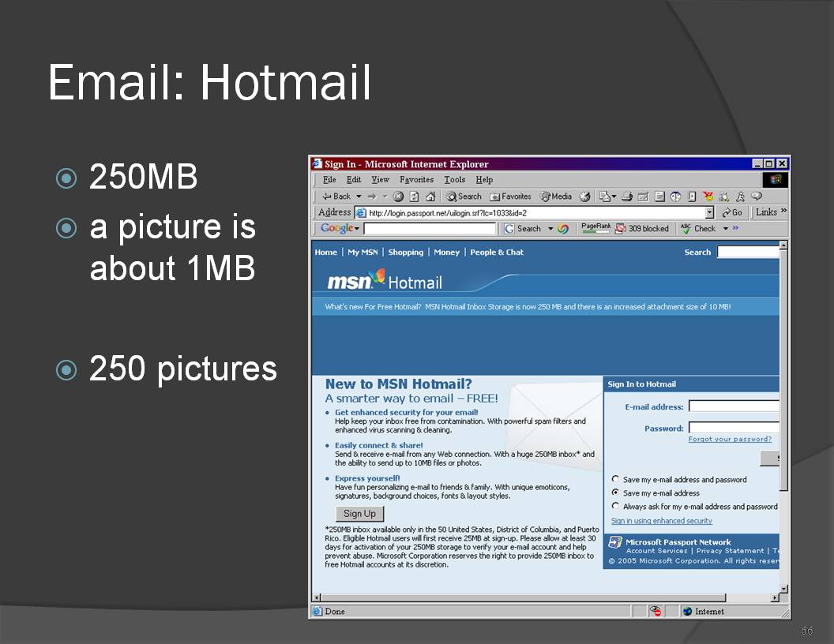
Task: Open the View menu
Action: click(381, 180)
